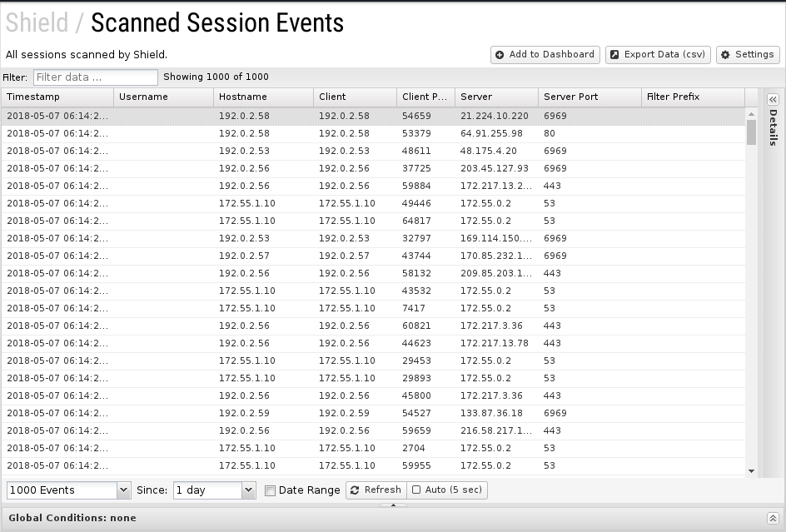The width and height of the screenshot is (786, 532).
Task: Sort by Username column header
Action: (x=163, y=97)
